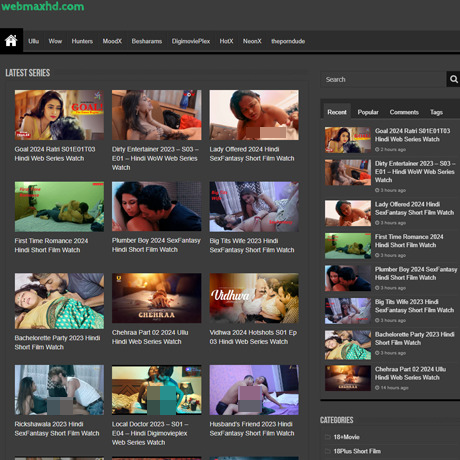Switch to the Comments tab

[x=404, y=112]
